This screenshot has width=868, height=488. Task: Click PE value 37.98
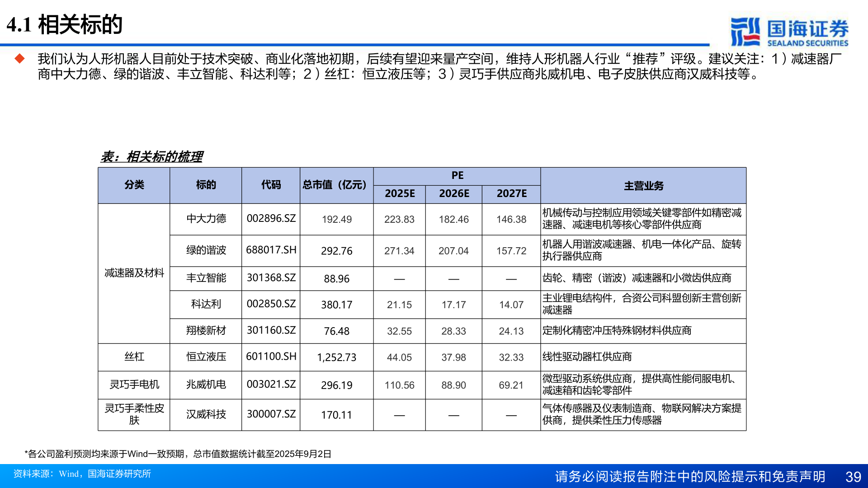pos(453,358)
